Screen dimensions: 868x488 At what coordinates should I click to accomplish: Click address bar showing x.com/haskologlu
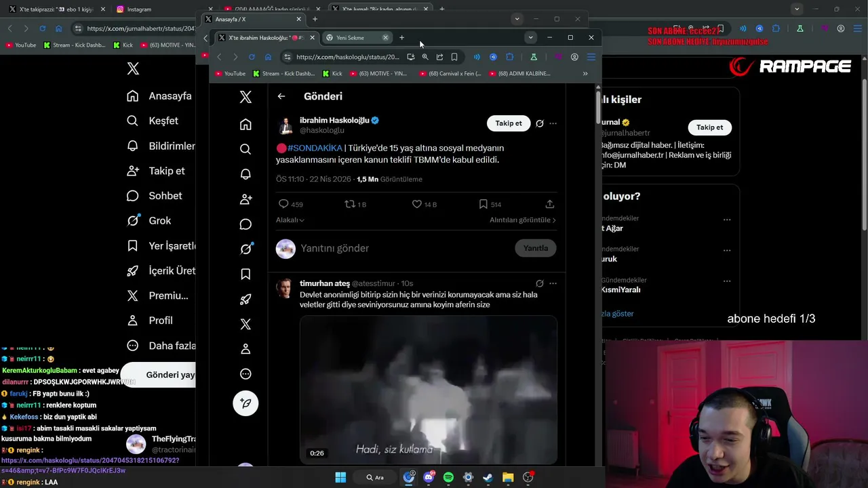pos(348,57)
